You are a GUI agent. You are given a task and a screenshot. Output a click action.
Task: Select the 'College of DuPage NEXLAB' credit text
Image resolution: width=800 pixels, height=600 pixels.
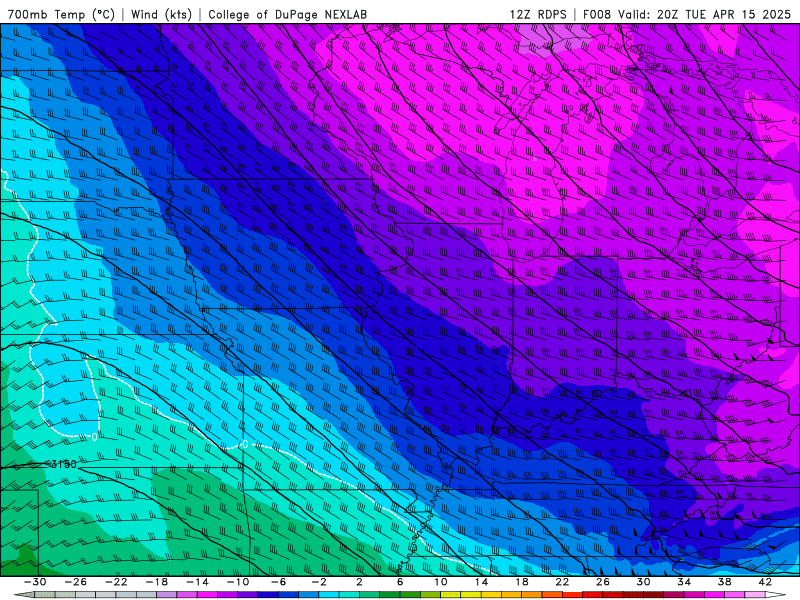click(287, 14)
